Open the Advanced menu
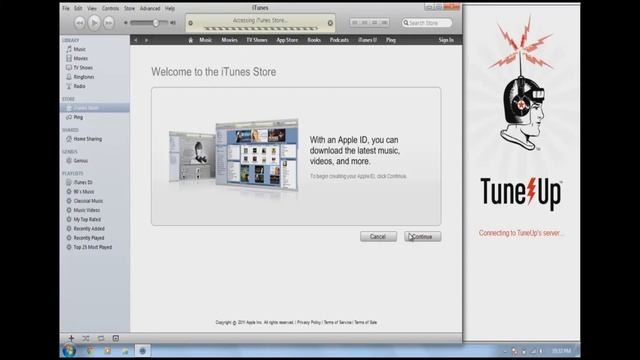Image resolution: width=640 pixels, height=360 pixels. (x=150, y=8)
